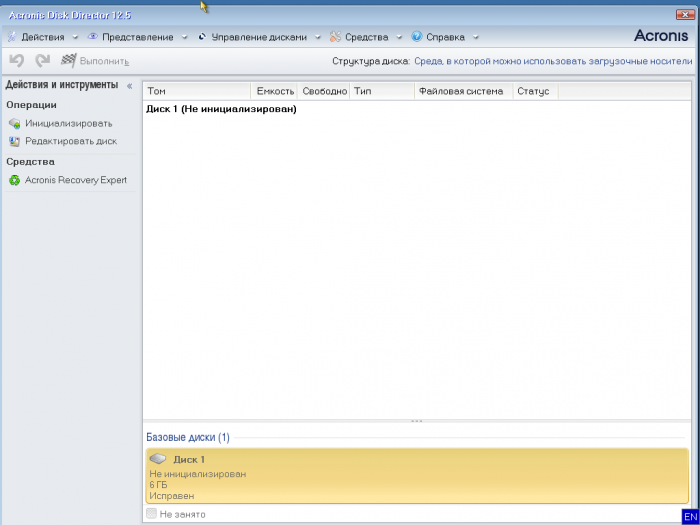This screenshot has width=700, height=525.
Task: Expand the Действия menu dropdown arrow
Action: [x=75, y=38]
